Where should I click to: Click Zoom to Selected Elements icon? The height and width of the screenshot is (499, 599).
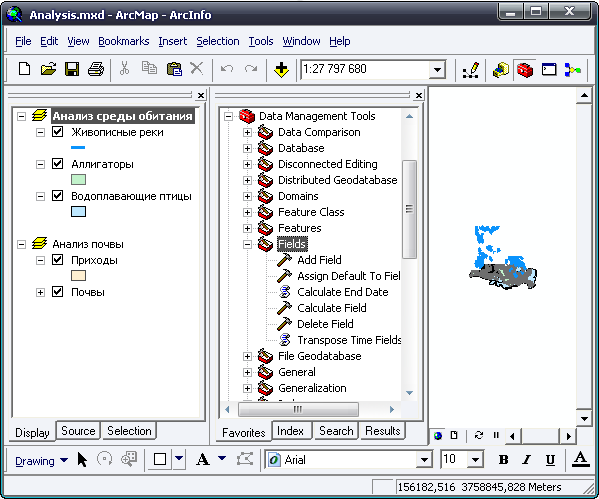click(129, 459)
